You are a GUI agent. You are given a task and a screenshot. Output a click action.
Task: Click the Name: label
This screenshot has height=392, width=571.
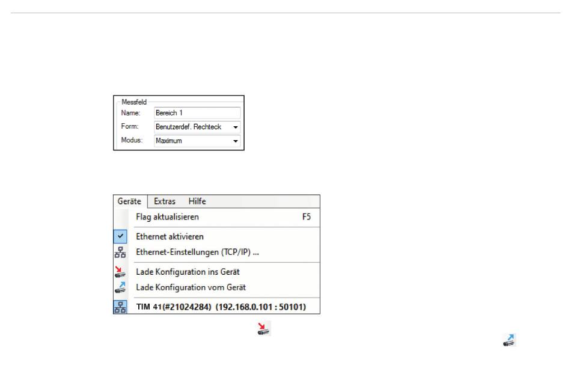tap(130, 113)
